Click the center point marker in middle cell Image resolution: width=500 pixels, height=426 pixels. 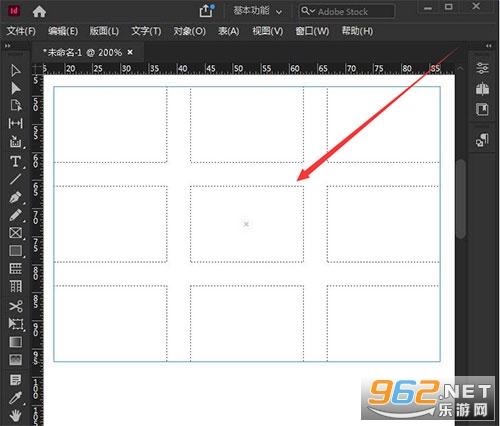coord(246,224)
